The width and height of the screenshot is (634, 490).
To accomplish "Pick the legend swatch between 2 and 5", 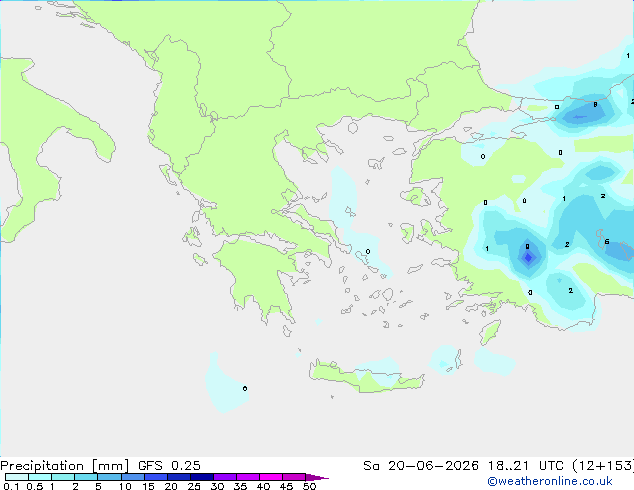I will [86, 477].
